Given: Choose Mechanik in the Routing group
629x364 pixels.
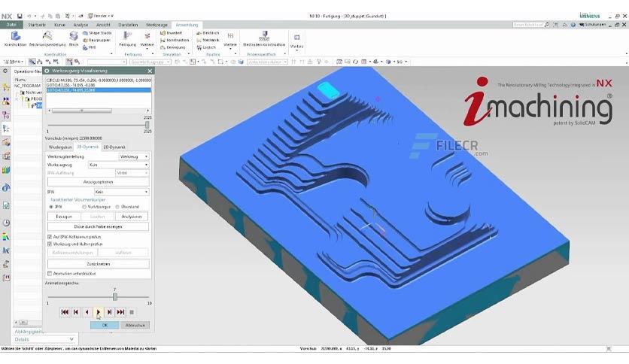Looking at the screenshot, I should pos(208,40).
